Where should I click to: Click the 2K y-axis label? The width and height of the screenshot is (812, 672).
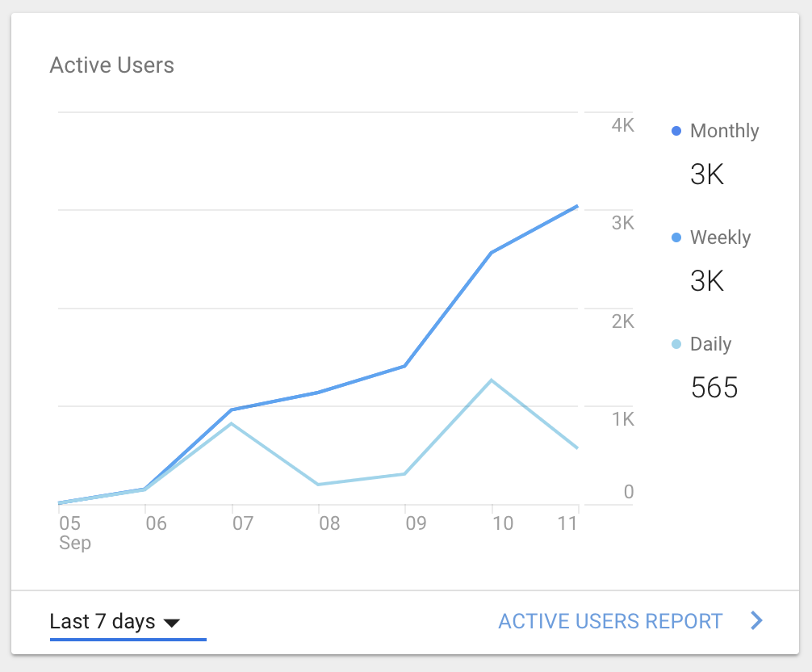tap(622, 321)
